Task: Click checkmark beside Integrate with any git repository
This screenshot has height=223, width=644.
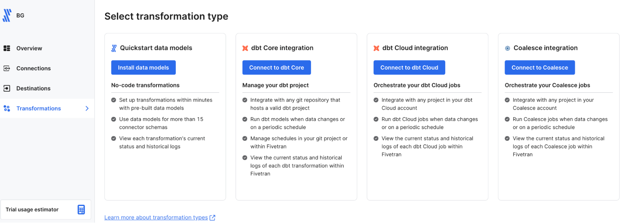Action: coord(245,100)
